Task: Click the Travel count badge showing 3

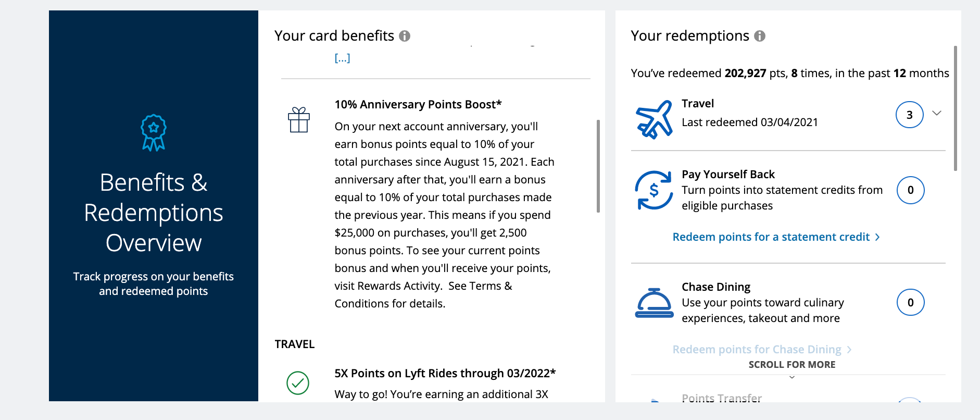Action: 910,115
